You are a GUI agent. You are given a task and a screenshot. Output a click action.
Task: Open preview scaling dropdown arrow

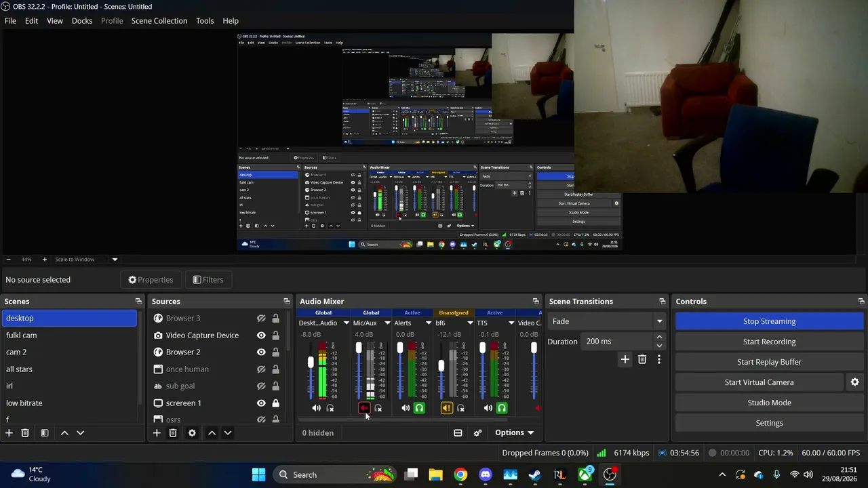pos(115,260)
